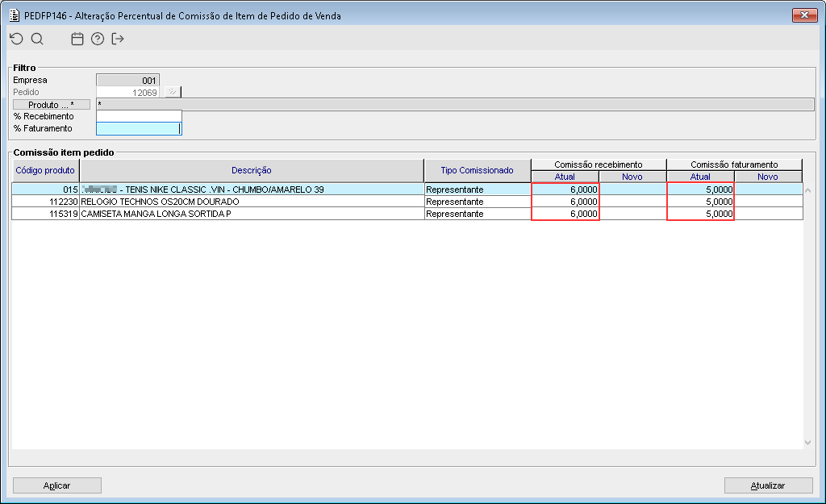Click the magnifier search toolbar icon
Viewport: 826px width, 504px height.
tap(37, 39)
